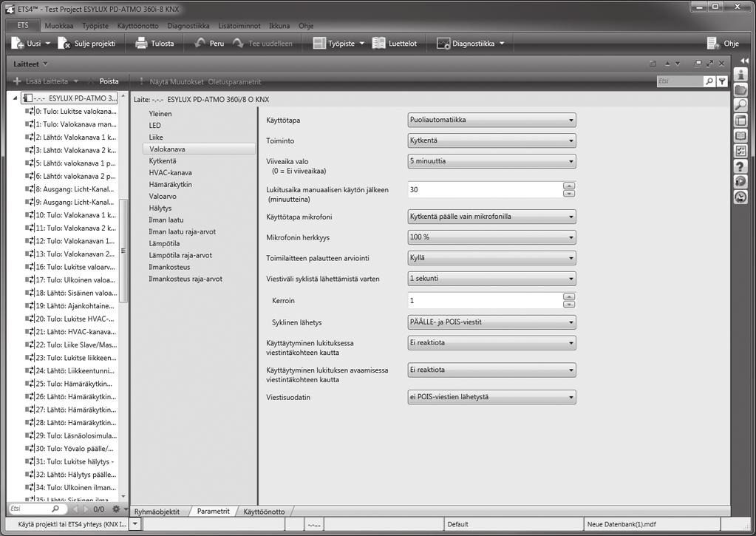Open the magnifier sidebar icon
The image size is (756, 536).
(x=741, y=105)
